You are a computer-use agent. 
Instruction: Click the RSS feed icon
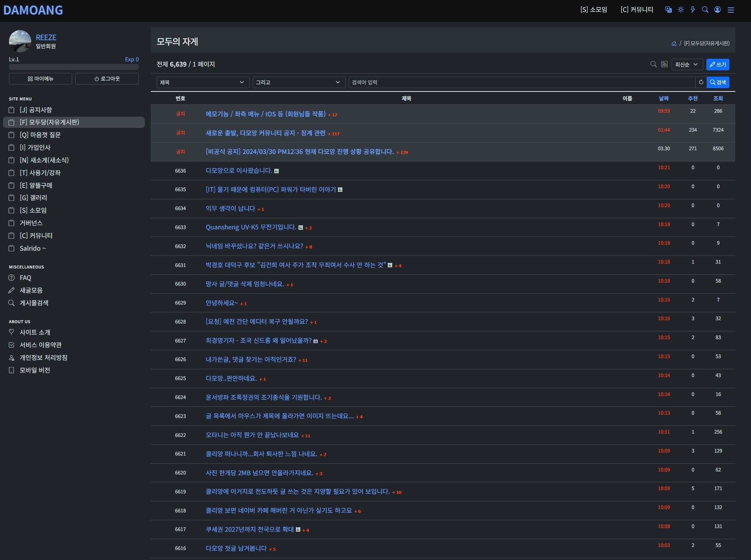[x=664, y=64]
